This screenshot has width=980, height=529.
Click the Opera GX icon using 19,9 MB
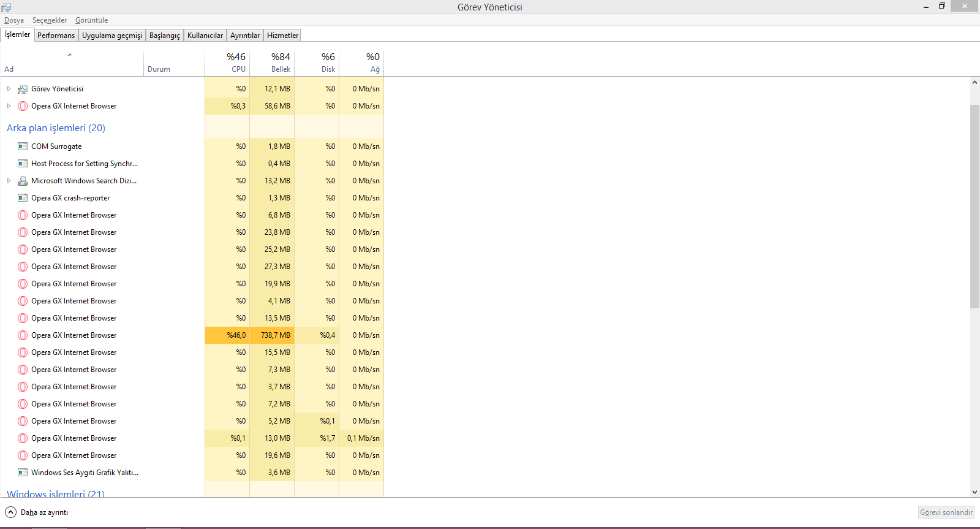click(23, 284)
